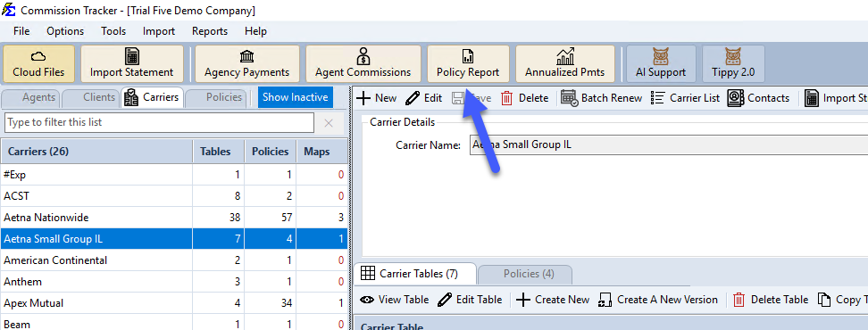
Task: Select the Anthem carrier row
Action: (x=174, y=282)
